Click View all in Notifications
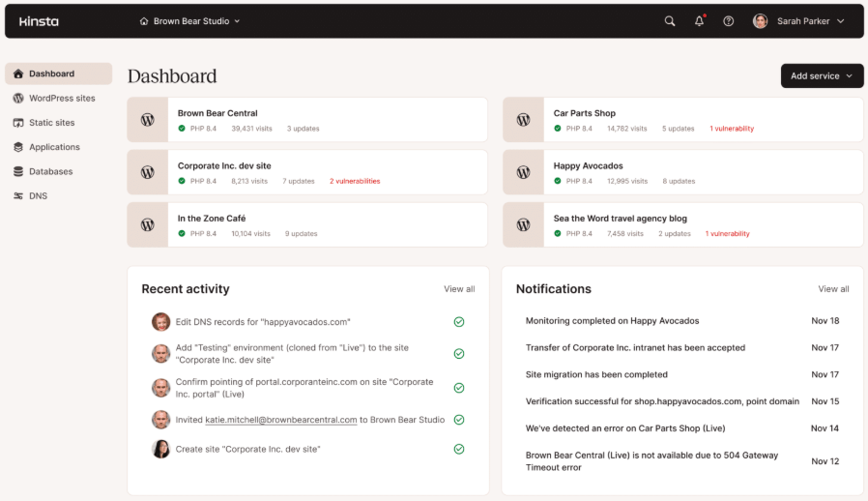 833,289
